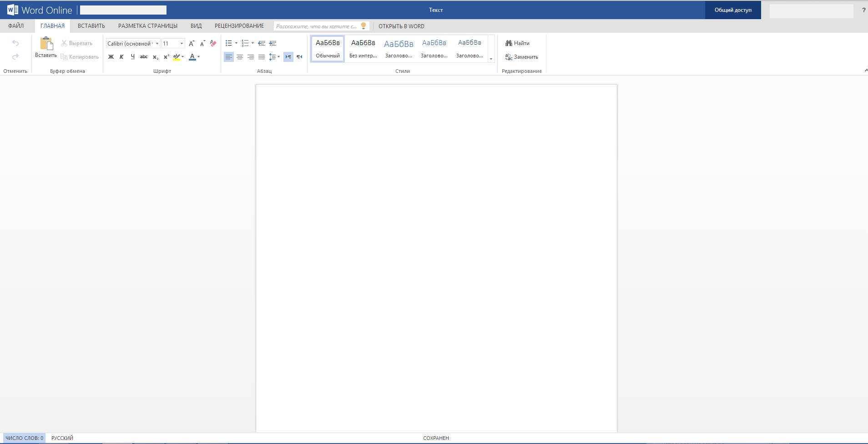The width and height of the screenshot is (868, 444).
Task: Open the line spacing dropdown arrow
Action: (278, 57)
